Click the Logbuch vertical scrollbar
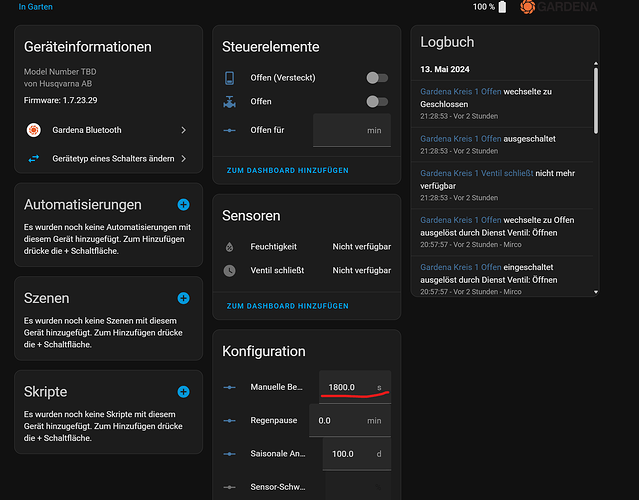This screenshot has width=639, height=500. (x=595, y=100)
